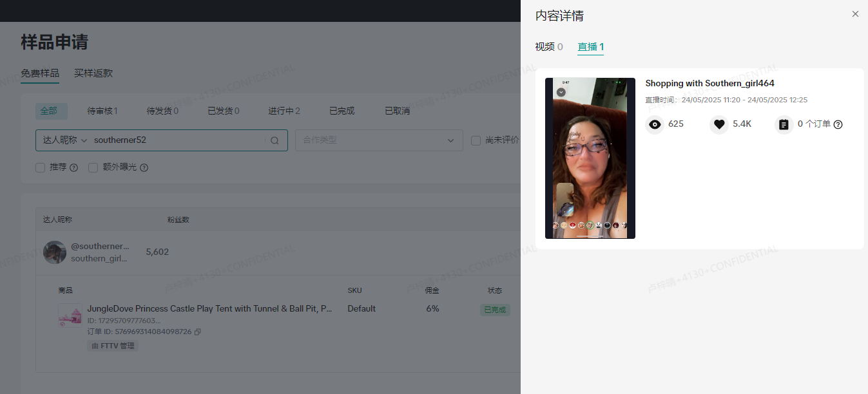Expand the 合作类型 chevron arrow
The width and height of the screenshot is (868, 394).
[x=450, y=140]
